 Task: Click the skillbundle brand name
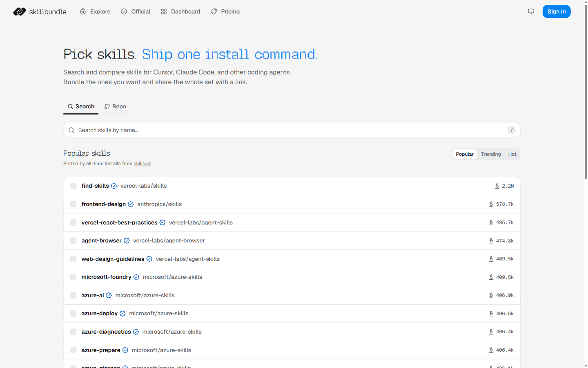click(x=48, y=11)
